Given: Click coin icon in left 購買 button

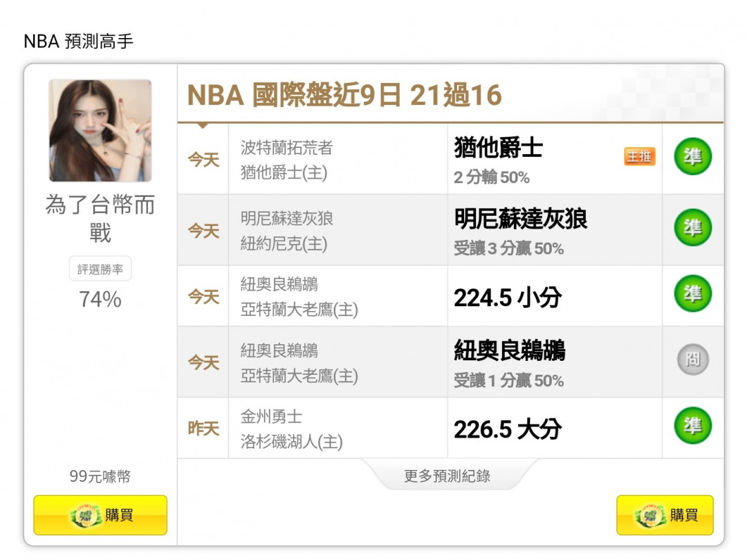Looking at the screenshot, I should click(86, 516).
